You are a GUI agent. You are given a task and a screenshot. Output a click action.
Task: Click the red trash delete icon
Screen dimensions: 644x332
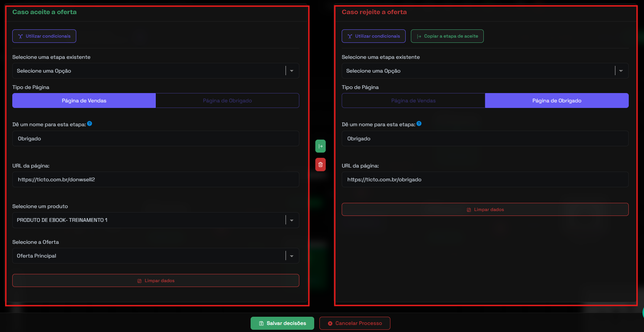[320, 165]
